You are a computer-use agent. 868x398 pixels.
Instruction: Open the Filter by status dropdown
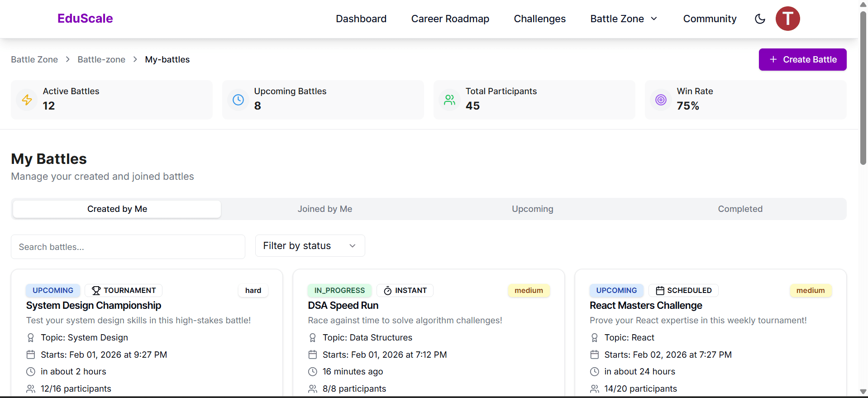pyautogui.click(x=310, y=246)
